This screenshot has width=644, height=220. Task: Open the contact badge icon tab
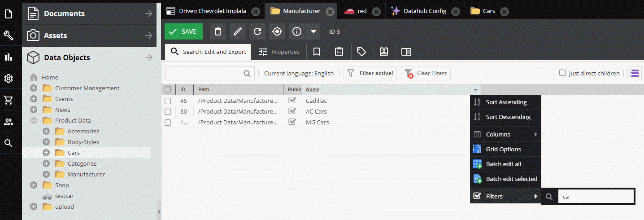384,52
